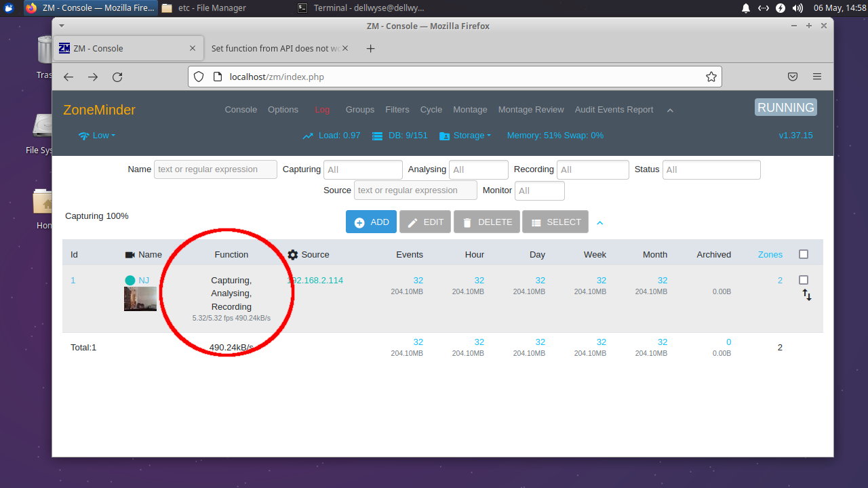Open new tab with plus icon

tap(370, 48)
